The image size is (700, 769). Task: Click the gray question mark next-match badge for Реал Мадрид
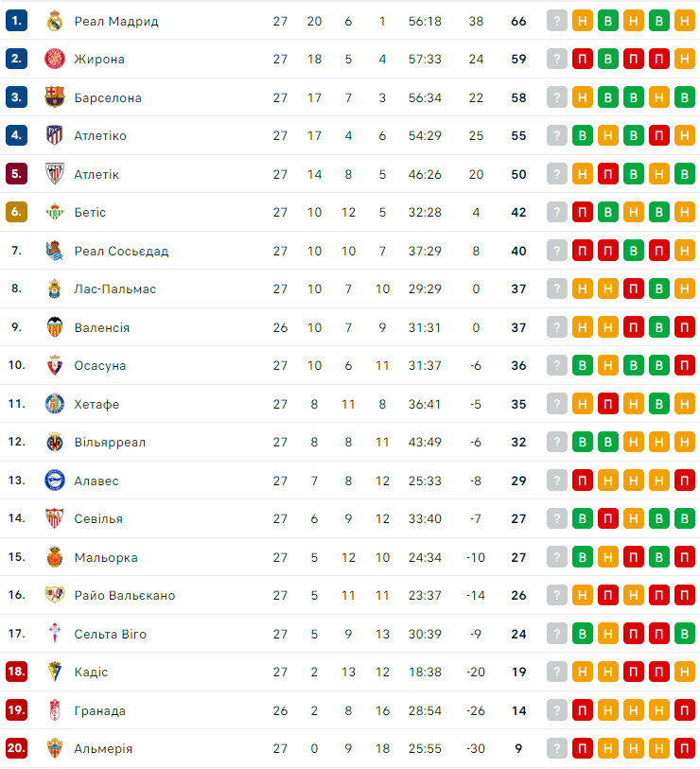[x=557, y=21]
